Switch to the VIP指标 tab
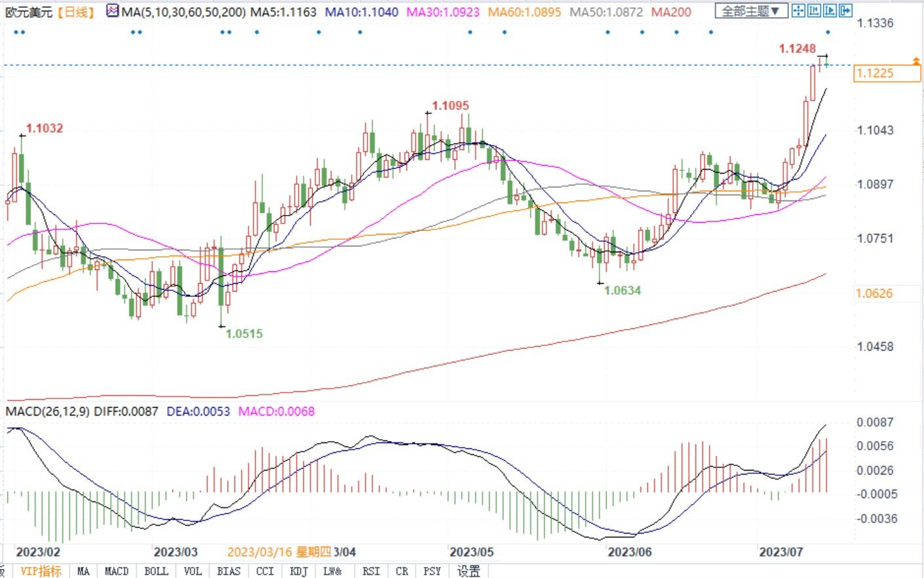The width and height of the screenshot is (924, 578). 41,571
